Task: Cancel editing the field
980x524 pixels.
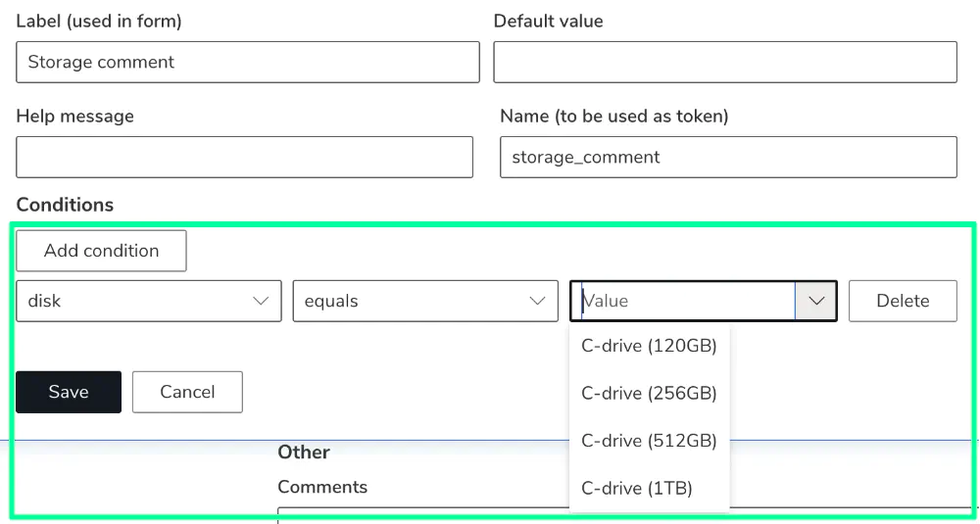Action: 187,392
